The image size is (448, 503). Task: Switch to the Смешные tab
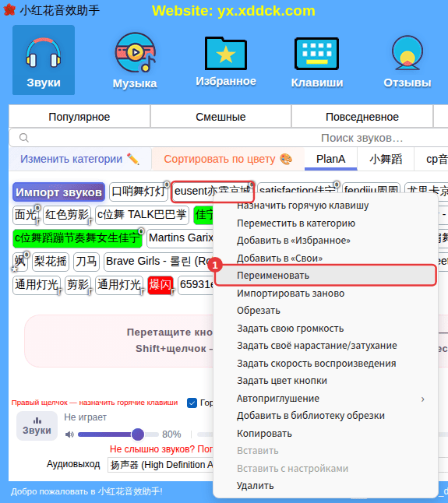220,117
